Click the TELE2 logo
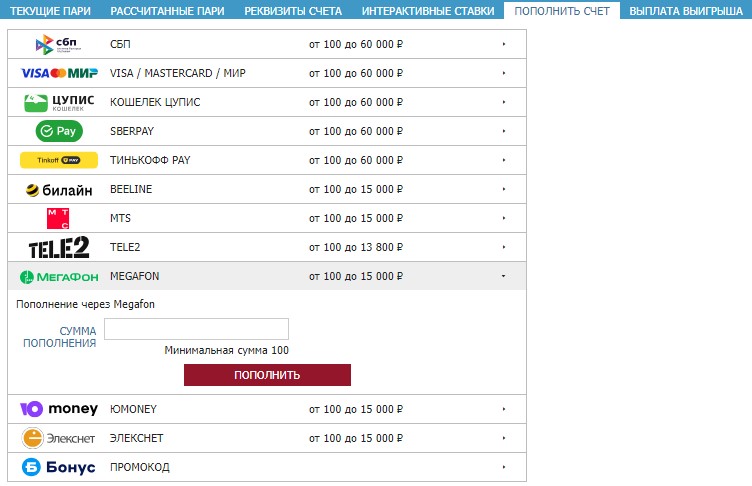752x486 pixels. [x=59, y=248]
